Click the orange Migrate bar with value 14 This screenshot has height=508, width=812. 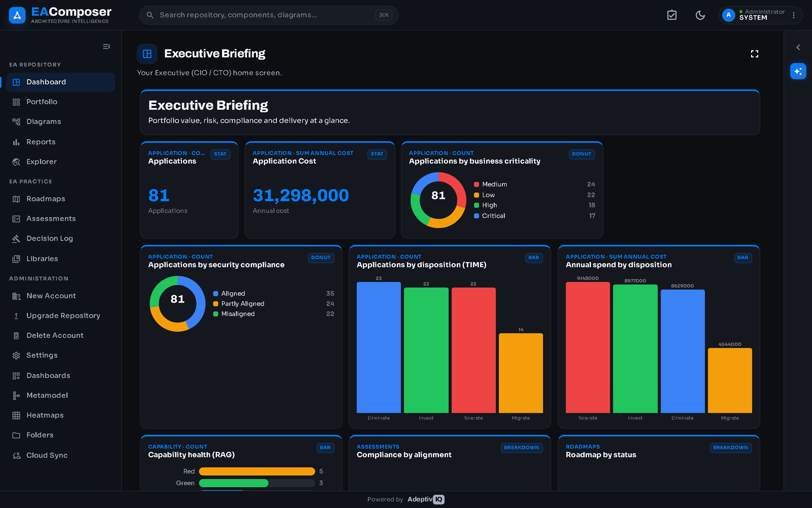521,373
